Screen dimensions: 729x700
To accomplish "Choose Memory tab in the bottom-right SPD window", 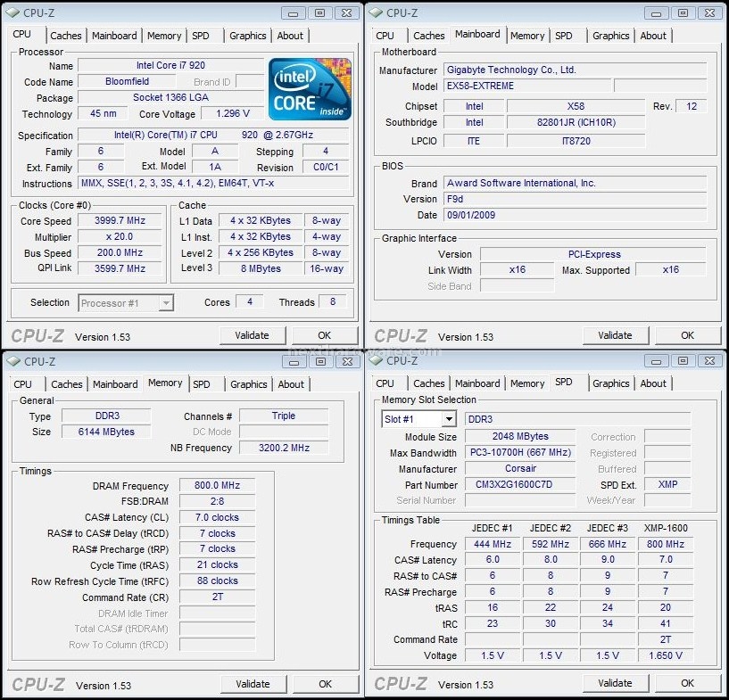I will pos(527,383).
